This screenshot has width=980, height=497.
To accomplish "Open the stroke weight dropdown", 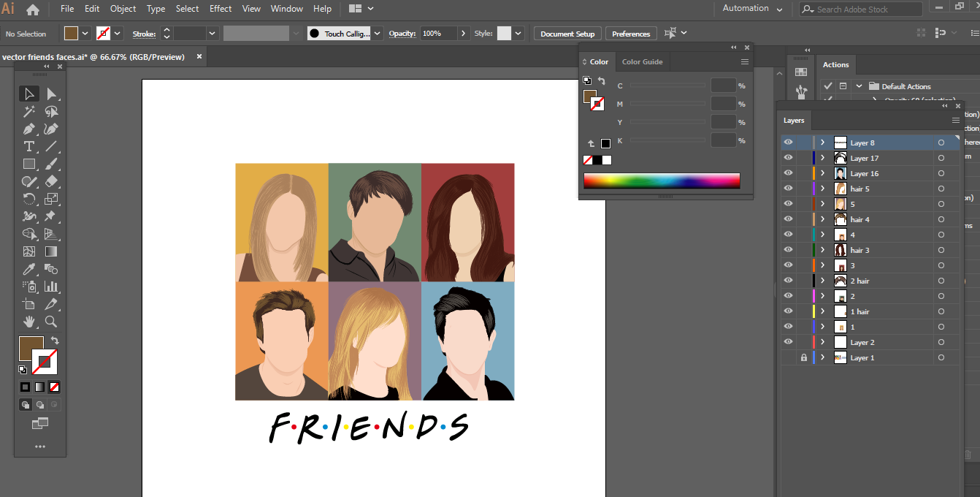I will pos(213,34).
